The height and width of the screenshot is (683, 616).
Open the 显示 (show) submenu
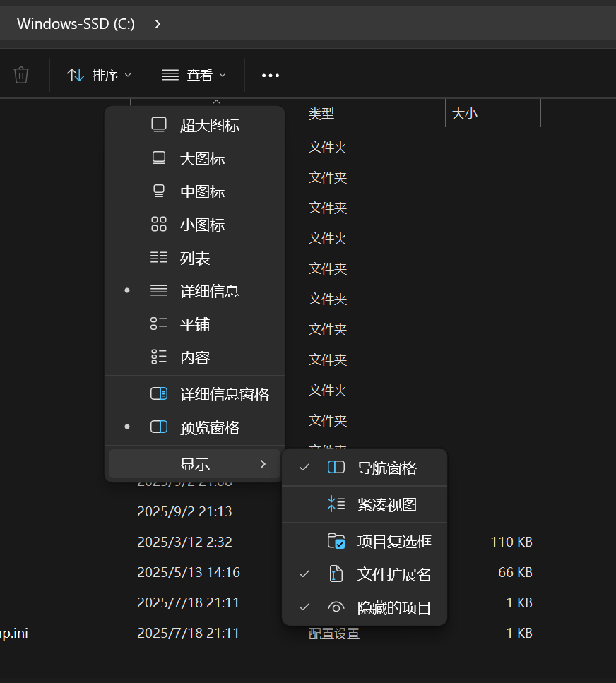pyautogui.click(x=196, y=465)
